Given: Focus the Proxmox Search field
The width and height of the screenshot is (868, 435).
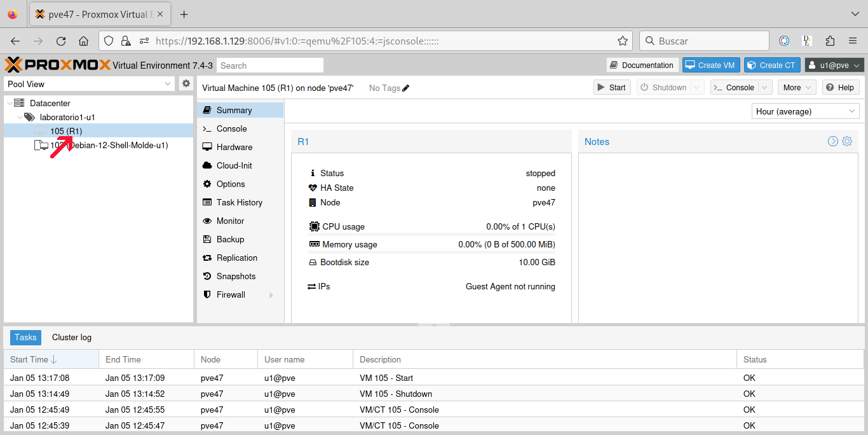Looking at the screenshot, I should coord(270,66).
